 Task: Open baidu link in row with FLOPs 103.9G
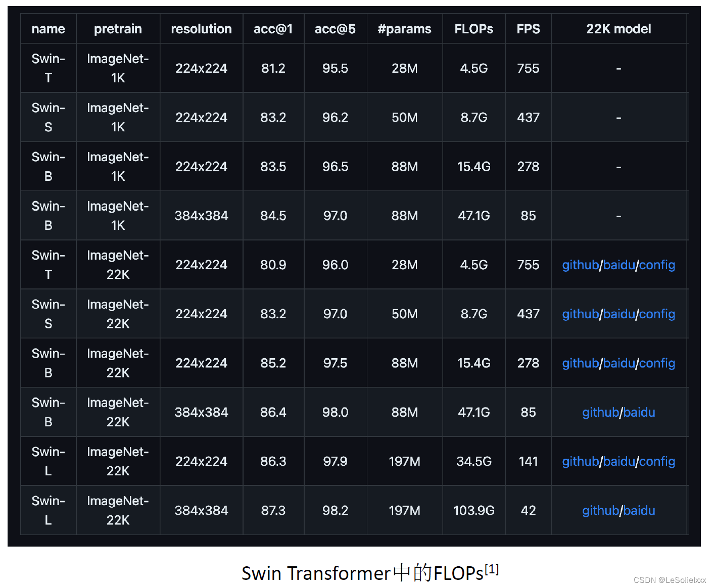click(639, 511)
